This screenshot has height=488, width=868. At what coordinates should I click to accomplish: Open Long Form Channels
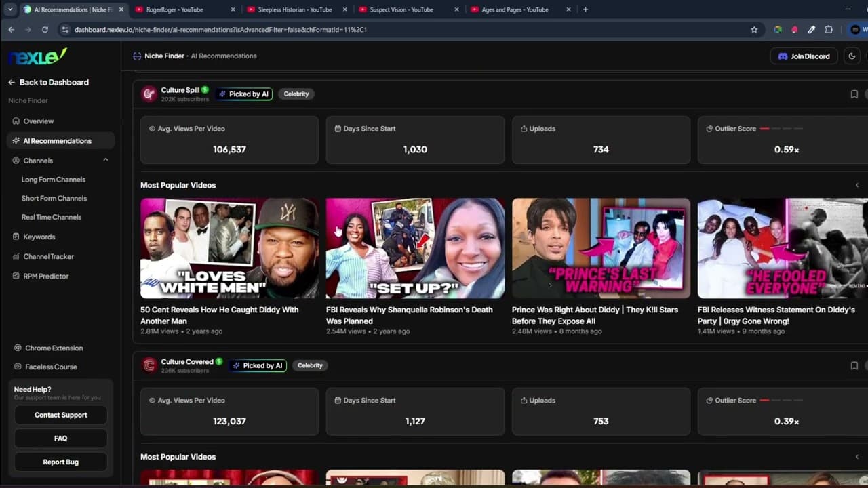[54, 180]
